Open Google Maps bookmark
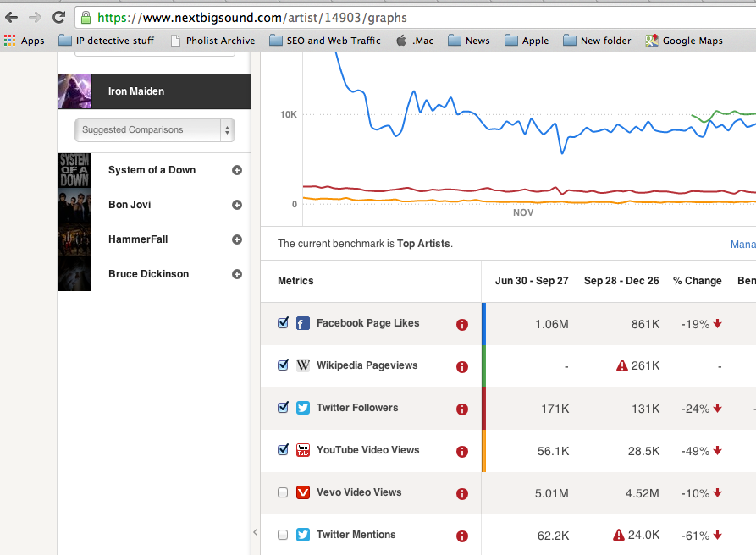This screenshot has height=555, width=756. click(684, 41)
